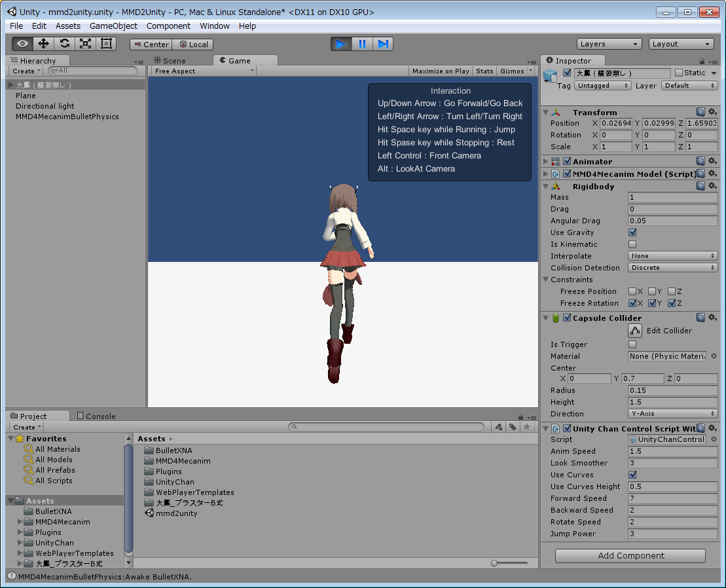
Task: Click the Project search field
Action: 386,427
